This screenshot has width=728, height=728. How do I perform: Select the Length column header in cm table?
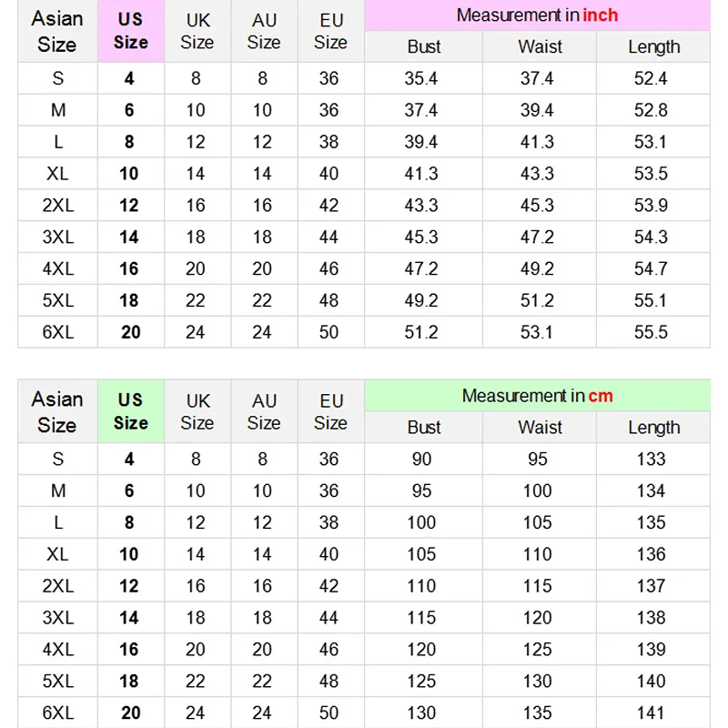653,428
